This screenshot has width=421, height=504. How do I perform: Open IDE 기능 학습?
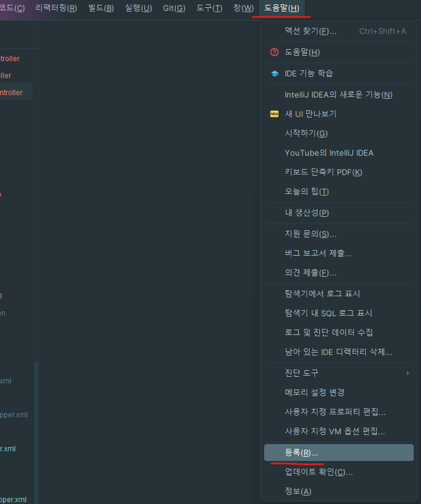coord(339,74)
